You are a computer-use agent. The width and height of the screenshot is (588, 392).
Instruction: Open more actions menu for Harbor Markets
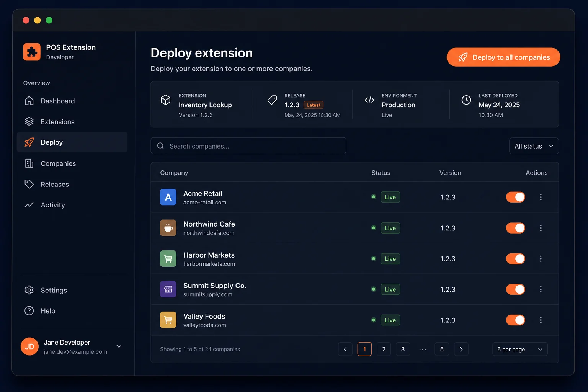[541, 259]
